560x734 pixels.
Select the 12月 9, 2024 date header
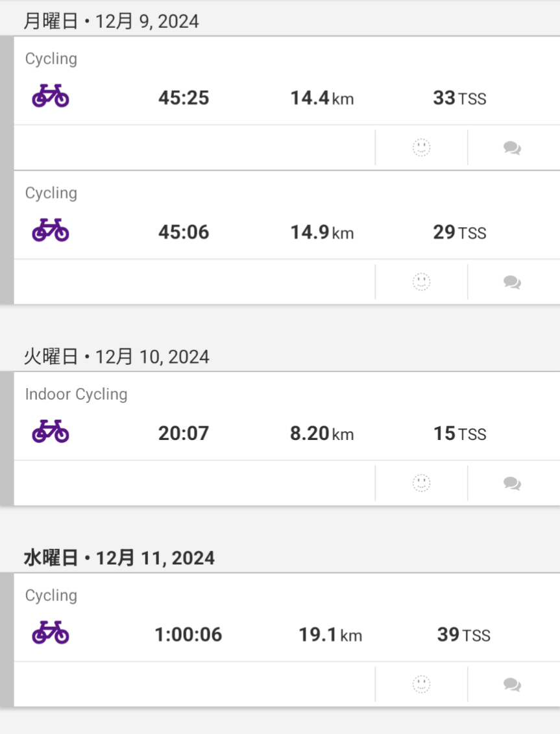[111, 21]
